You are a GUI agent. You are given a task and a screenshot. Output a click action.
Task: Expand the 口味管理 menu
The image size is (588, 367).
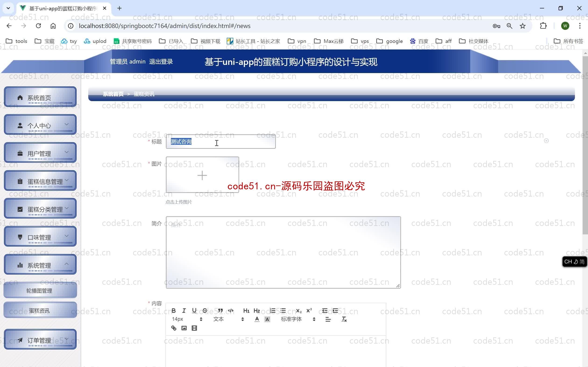point(40,236)
